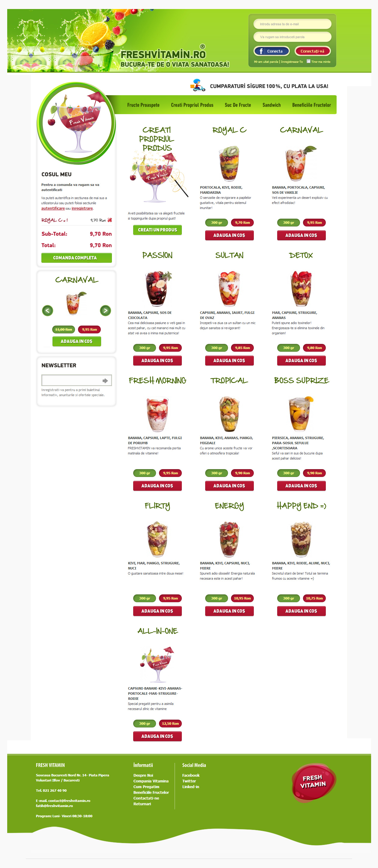
Task: Add Royal C to the cart
Action: pos(229,235)
